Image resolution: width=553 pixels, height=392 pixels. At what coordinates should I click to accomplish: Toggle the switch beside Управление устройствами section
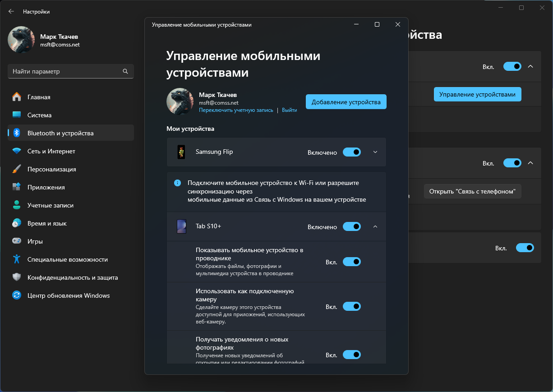512,66
